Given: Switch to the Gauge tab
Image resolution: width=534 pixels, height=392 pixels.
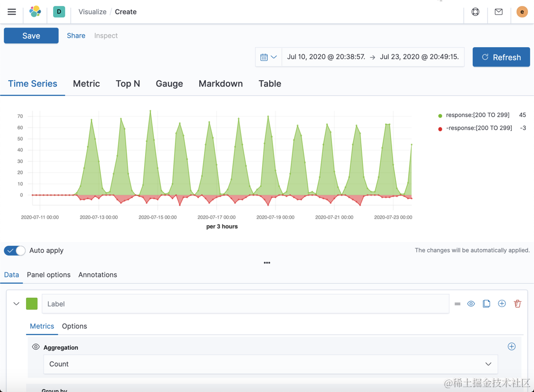Looking at the screenshot, I should (x=170, y=84).
